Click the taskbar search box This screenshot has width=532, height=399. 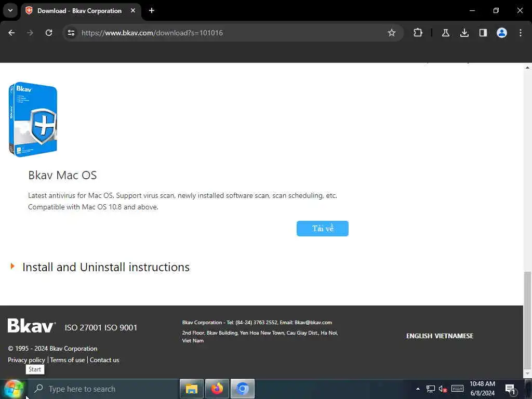(x=103, y=389)
